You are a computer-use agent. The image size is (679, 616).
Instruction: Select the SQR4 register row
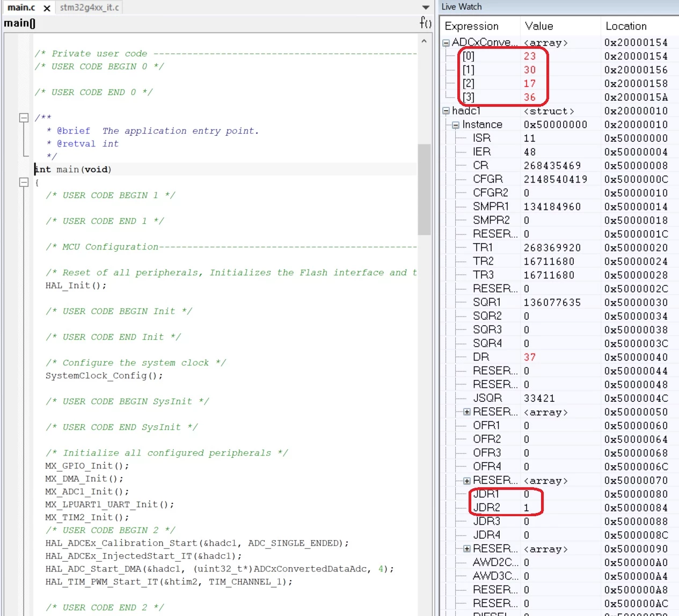click(x=560, y=344)
